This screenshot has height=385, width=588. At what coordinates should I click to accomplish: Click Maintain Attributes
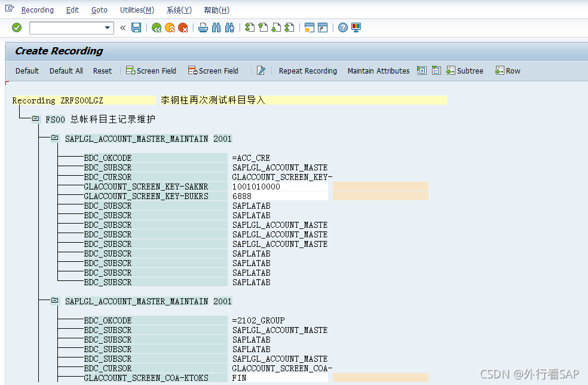(x=378, y=71)
